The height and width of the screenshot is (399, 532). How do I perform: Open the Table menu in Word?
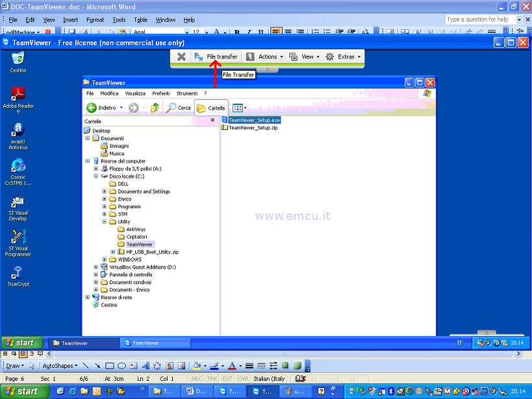140,19
